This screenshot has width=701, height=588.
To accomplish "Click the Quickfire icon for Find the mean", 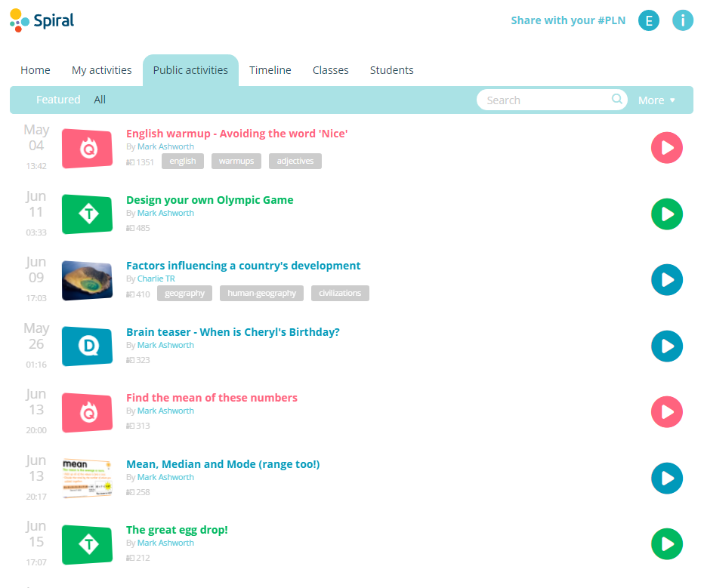I will click(87, 412).
